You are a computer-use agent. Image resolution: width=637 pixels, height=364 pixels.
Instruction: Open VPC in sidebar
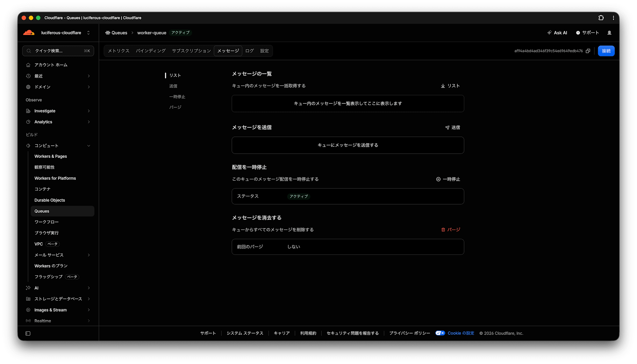tap(39, 244)
